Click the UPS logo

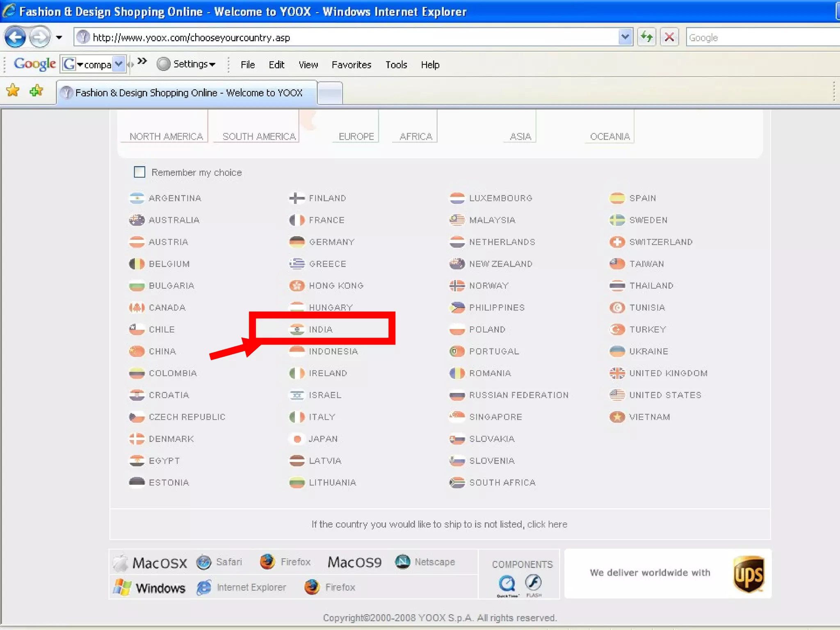[748, 573]
